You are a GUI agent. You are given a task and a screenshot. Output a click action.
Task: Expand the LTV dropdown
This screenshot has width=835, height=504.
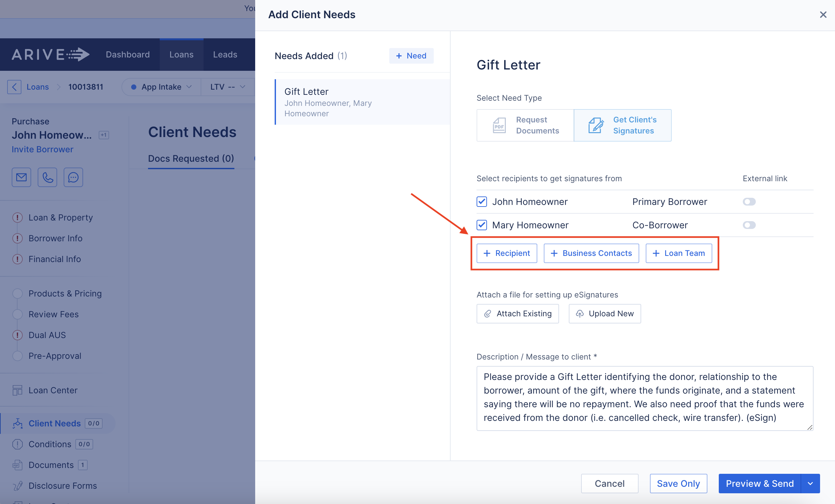click(227, 87)
